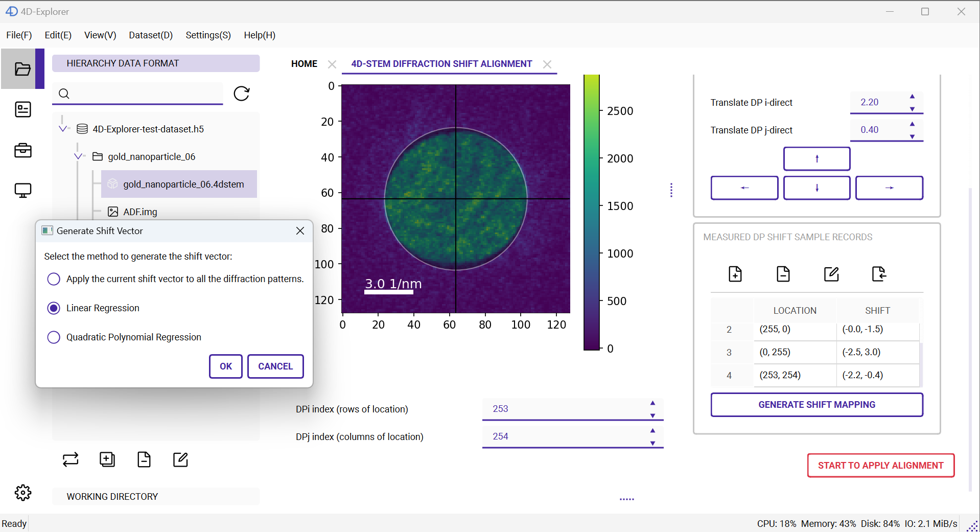Click the export shift records icon

click(879, 274)
